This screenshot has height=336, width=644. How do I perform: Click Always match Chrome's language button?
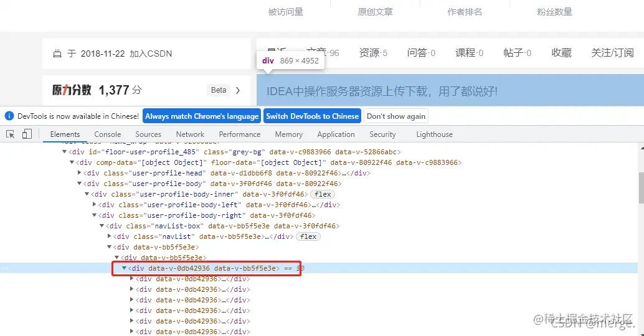202,116
